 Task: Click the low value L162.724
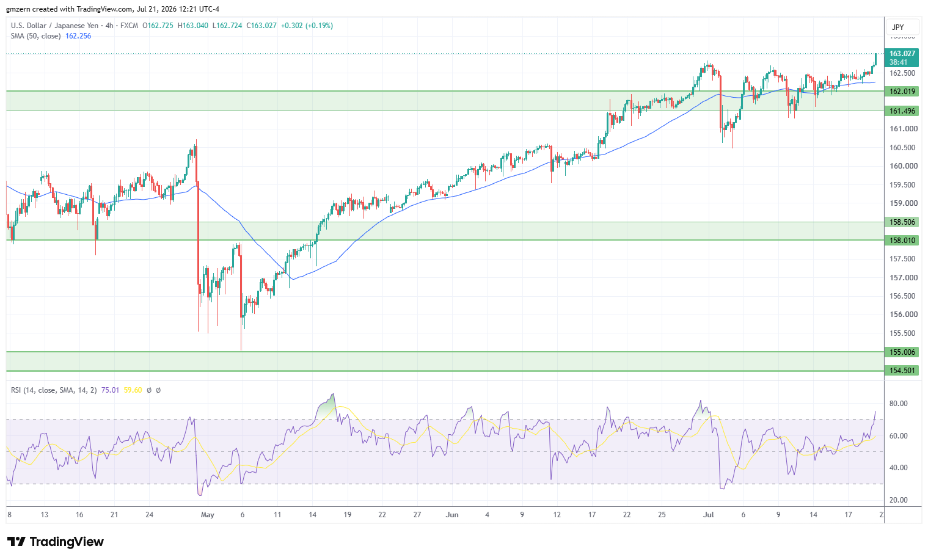227,26
